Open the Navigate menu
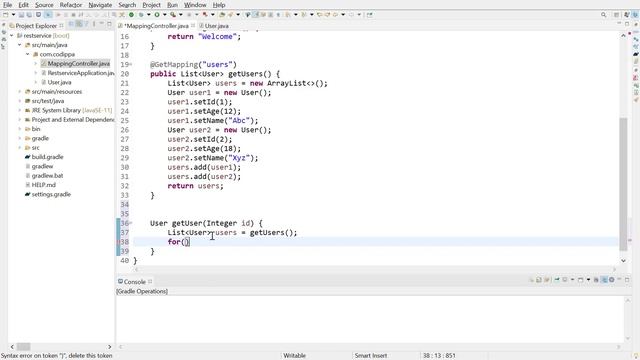Screen dimensions: 640x360 [x=100, y=5]
